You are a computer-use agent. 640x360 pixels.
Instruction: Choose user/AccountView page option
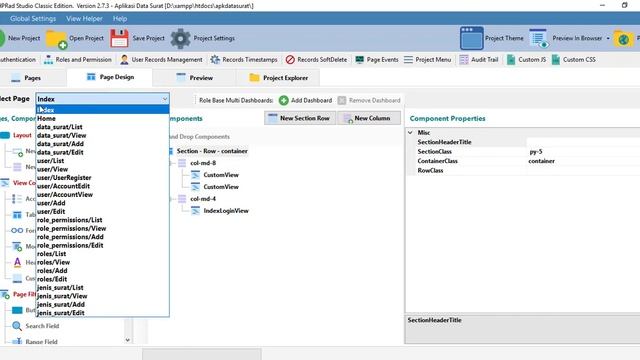click(102, 195)
